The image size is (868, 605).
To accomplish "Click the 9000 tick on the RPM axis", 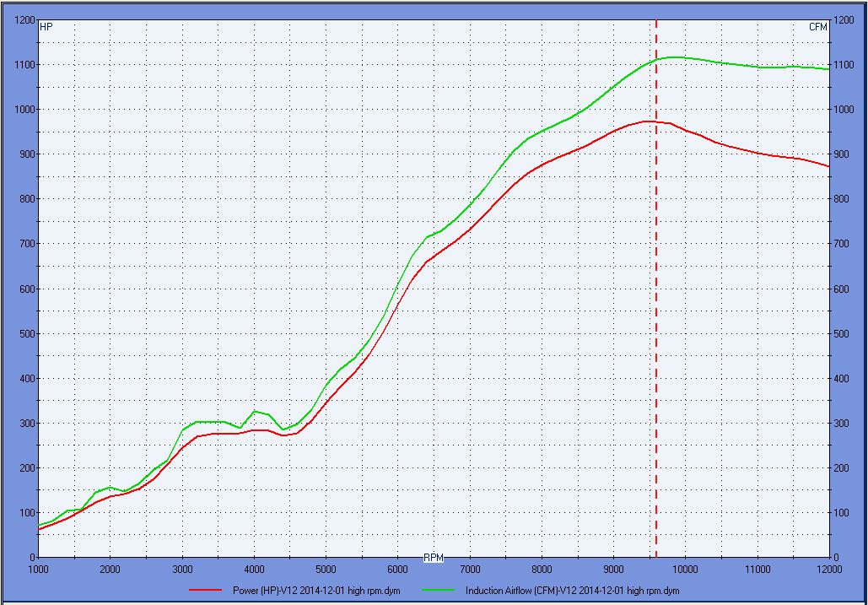I will tap(614, 569).
